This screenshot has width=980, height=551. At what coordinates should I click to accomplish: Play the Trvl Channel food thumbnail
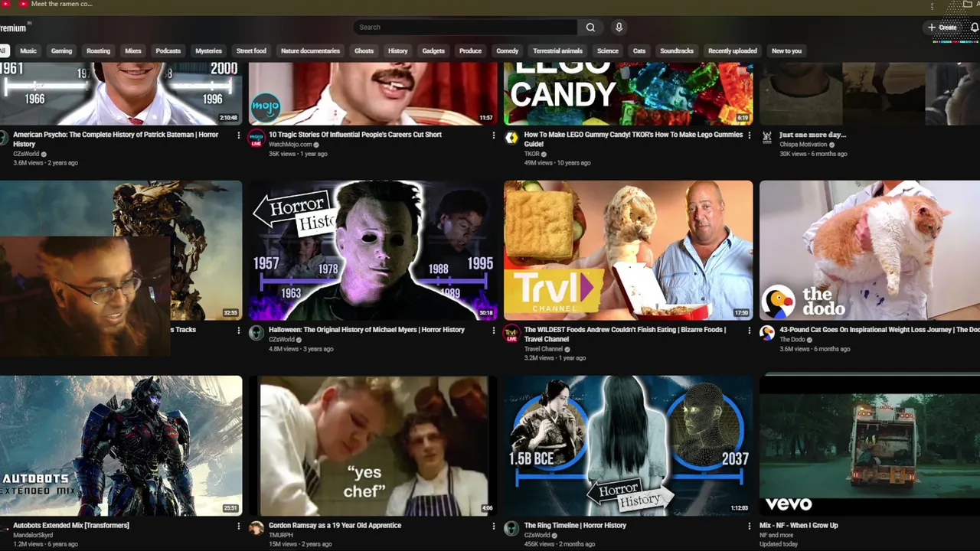point(628,250)
